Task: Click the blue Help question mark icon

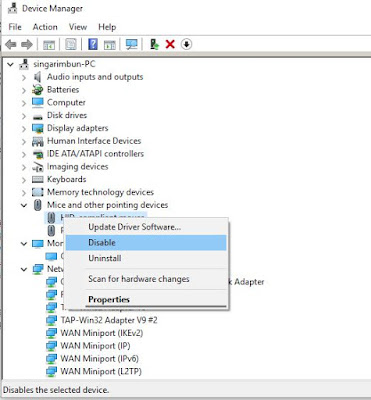Action: (93, 44)
